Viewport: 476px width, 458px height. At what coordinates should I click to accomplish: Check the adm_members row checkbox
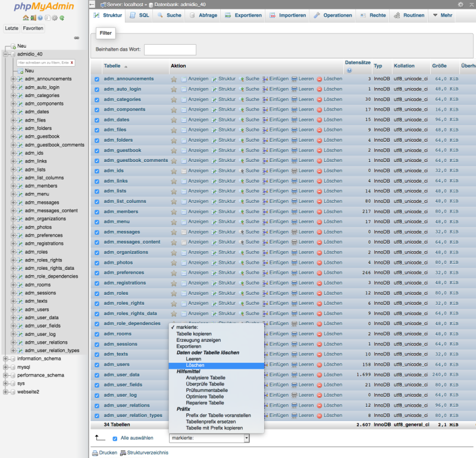tap(96, 211)
